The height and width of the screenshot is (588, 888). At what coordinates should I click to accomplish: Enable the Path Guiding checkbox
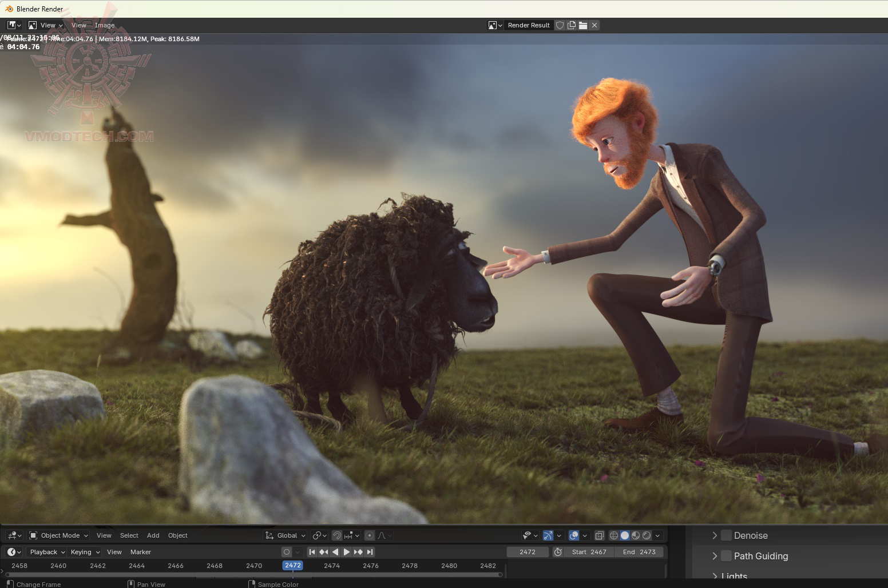tap(727, 556)
